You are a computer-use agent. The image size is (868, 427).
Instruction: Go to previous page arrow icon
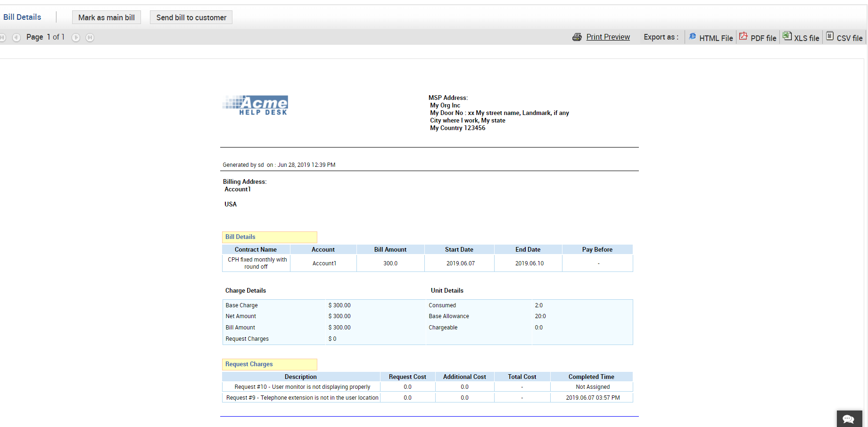(17, 37)
